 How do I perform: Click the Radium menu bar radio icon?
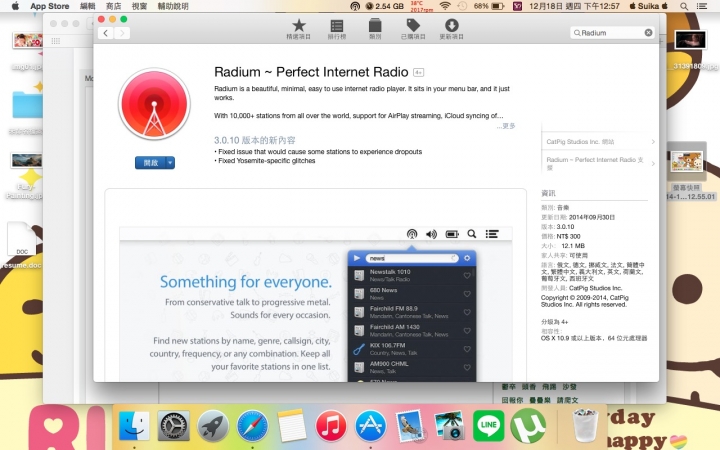(x=354, y=6)
